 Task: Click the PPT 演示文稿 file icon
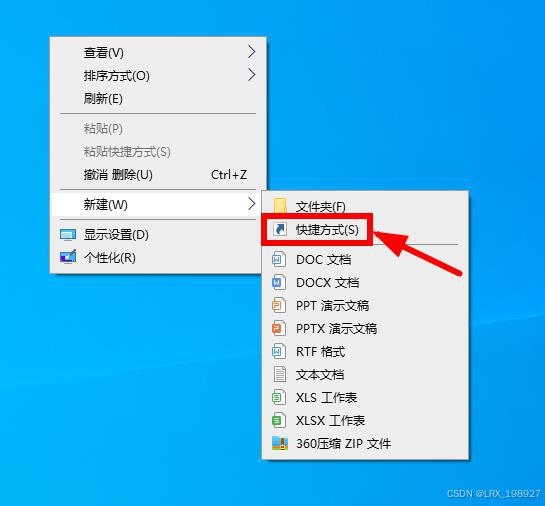click(x=279, y=305)
